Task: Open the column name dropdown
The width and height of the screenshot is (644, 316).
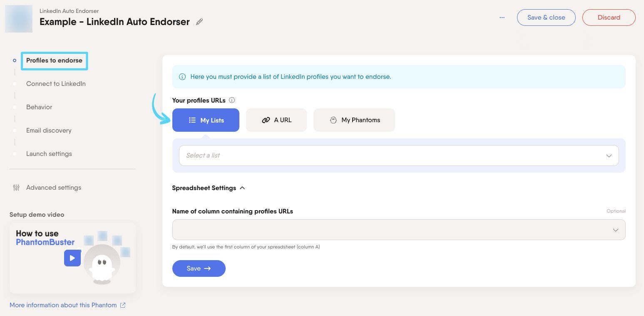Action: (399, 230)
